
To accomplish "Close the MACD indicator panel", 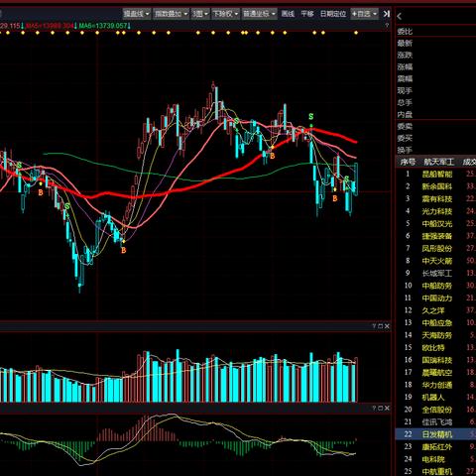I will point(387,409).
